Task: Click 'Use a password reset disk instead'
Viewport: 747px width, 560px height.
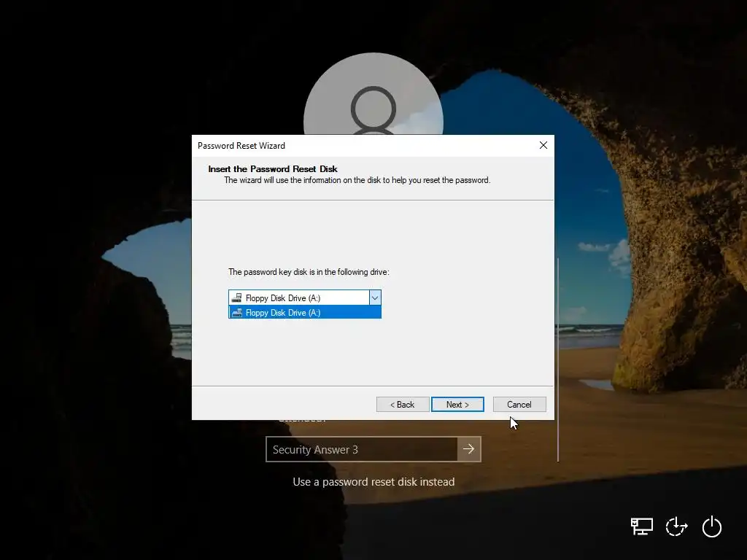Action: click(x=373, y=482)
